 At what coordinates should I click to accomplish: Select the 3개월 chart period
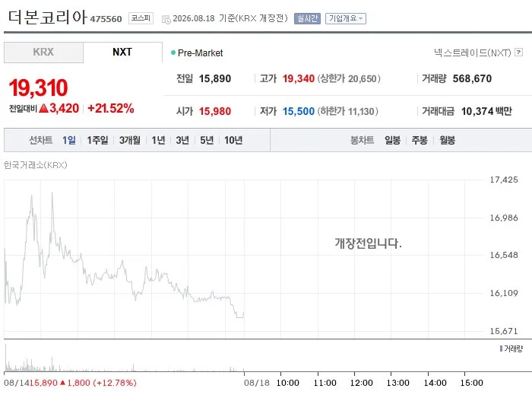[130, 140]
